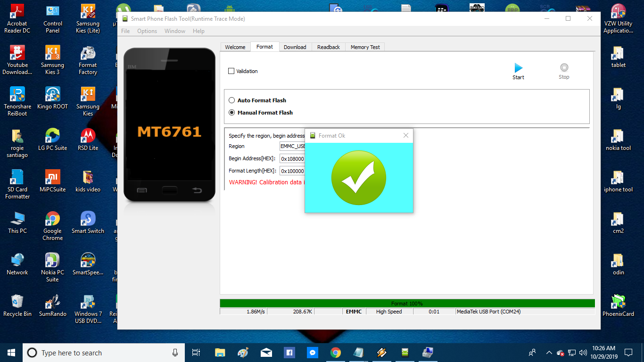
Task: Open Recycle Bin on desktop
Action: 17,305
